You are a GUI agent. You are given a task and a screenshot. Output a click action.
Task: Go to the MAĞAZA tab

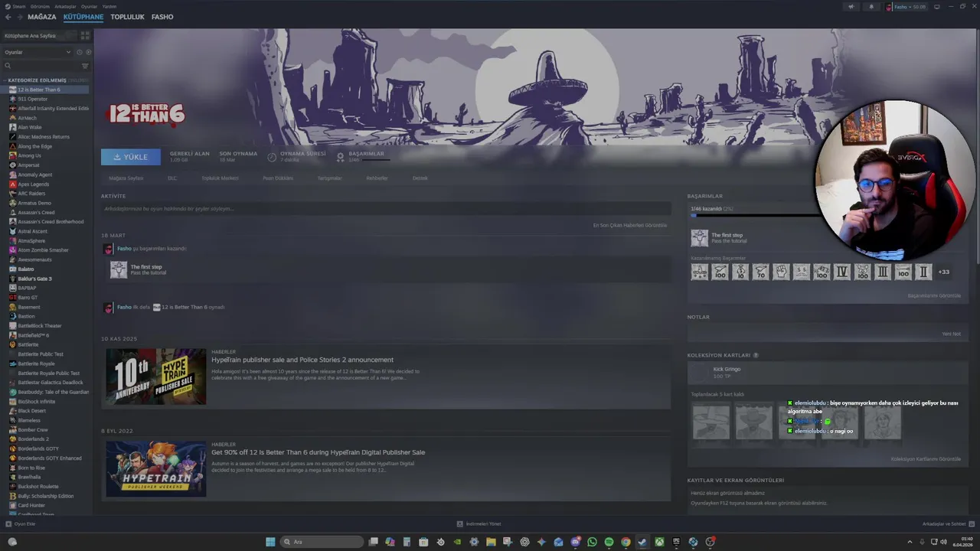point(42,17)
